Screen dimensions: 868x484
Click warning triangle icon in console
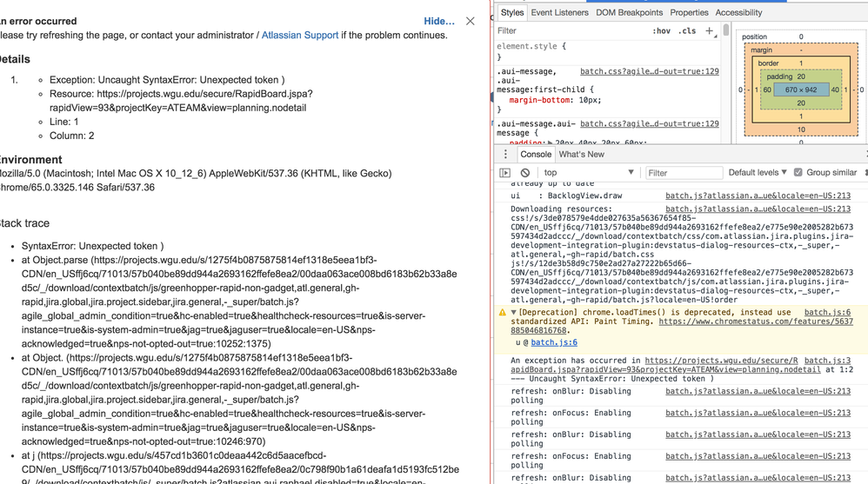pos(502,313)
